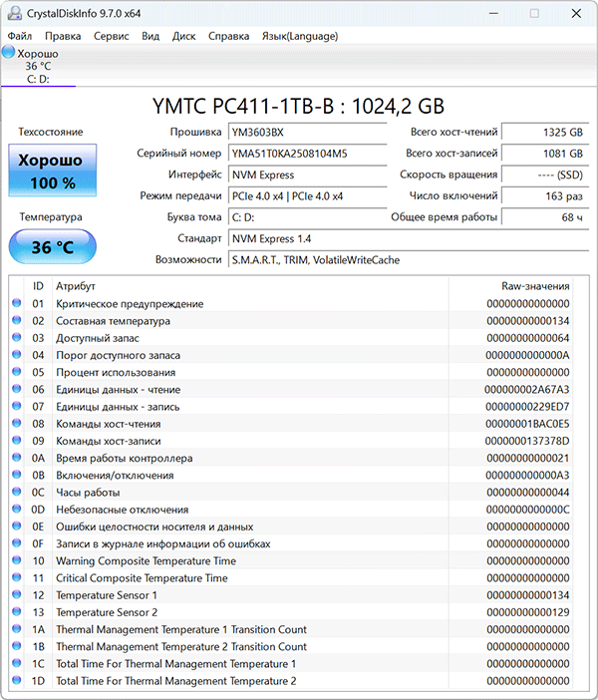Open the Сервис menu
The height and width of the screenshot is (700, 598).
111,36
